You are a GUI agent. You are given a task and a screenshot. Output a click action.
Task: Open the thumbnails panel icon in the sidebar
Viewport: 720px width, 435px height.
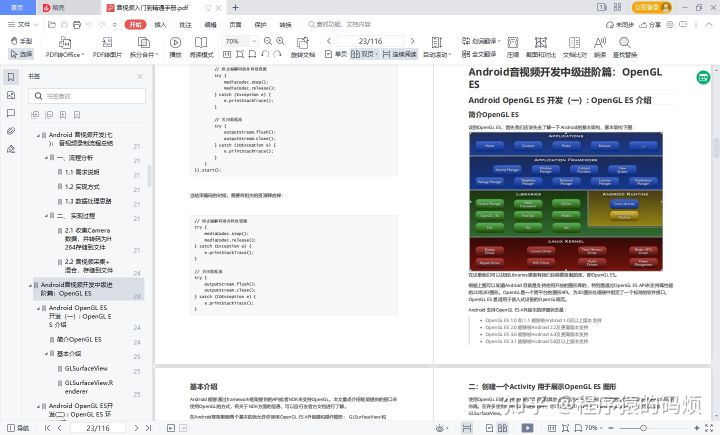[11, 95]
